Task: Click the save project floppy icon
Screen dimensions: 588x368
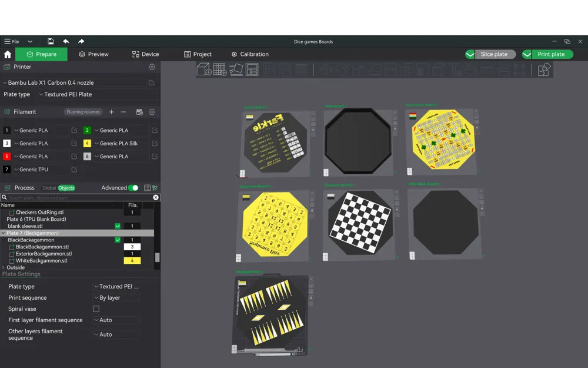Action: 51,42
